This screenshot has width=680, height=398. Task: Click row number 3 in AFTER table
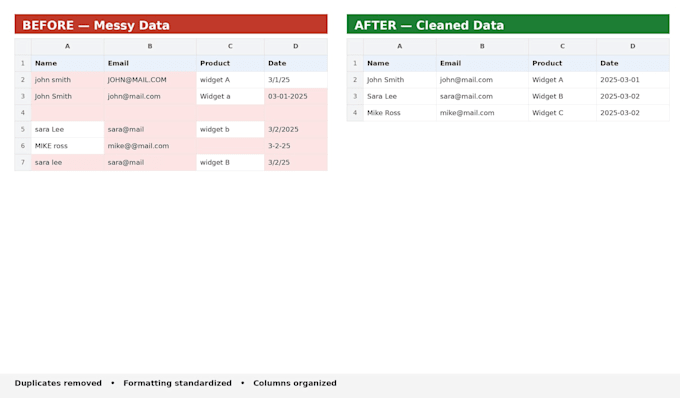point(355,96)
